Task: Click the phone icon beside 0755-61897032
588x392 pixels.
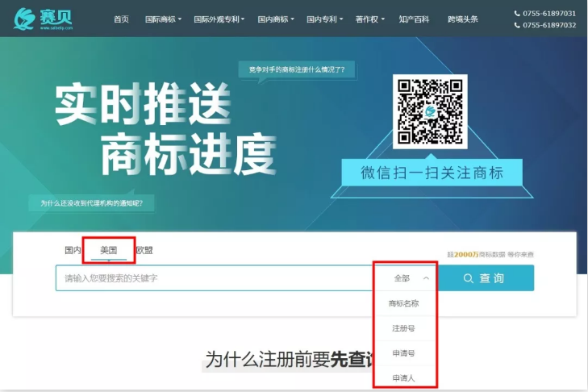Action: pos(517,25)
